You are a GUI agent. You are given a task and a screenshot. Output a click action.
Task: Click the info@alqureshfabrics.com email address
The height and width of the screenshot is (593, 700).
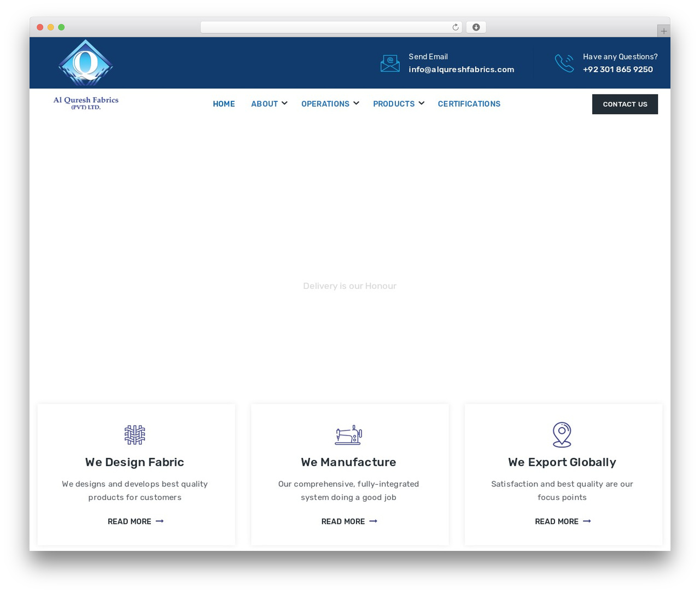pyautogui.click(x=461, y=69)
